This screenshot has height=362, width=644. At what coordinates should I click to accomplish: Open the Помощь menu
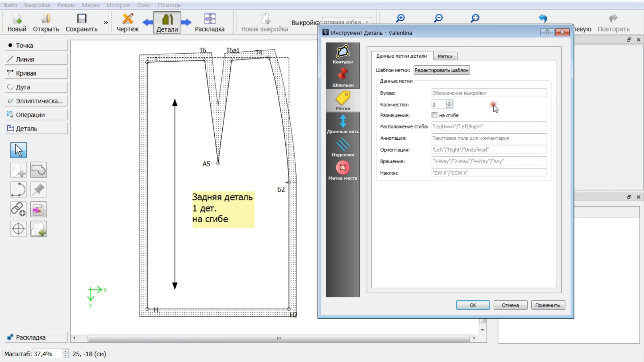169,5
